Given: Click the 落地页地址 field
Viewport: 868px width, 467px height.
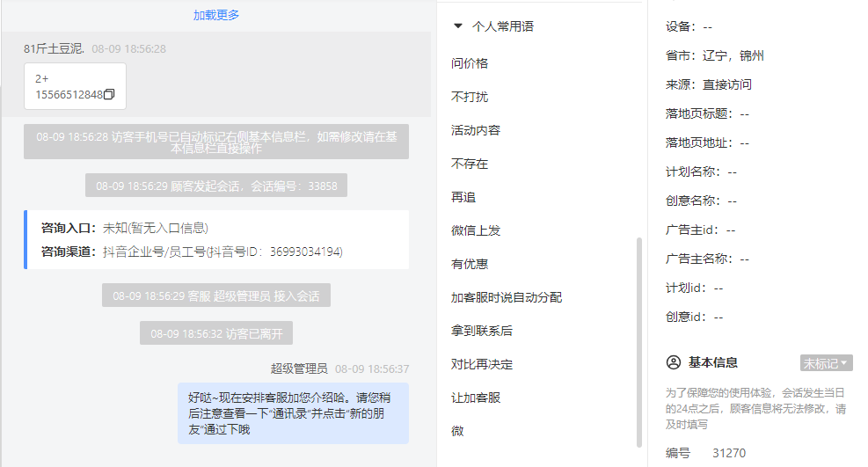Looking at the screenshot, I should coord(707,142).
